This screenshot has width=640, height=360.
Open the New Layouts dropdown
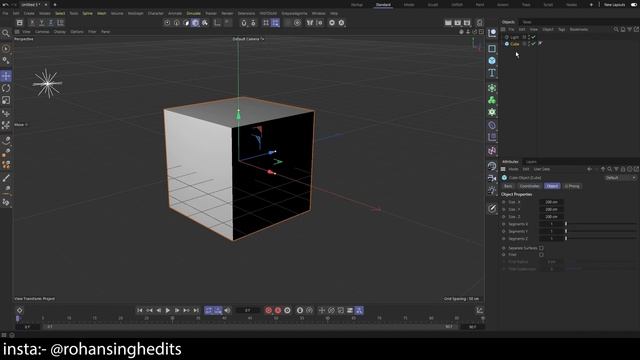click(614, 4)
